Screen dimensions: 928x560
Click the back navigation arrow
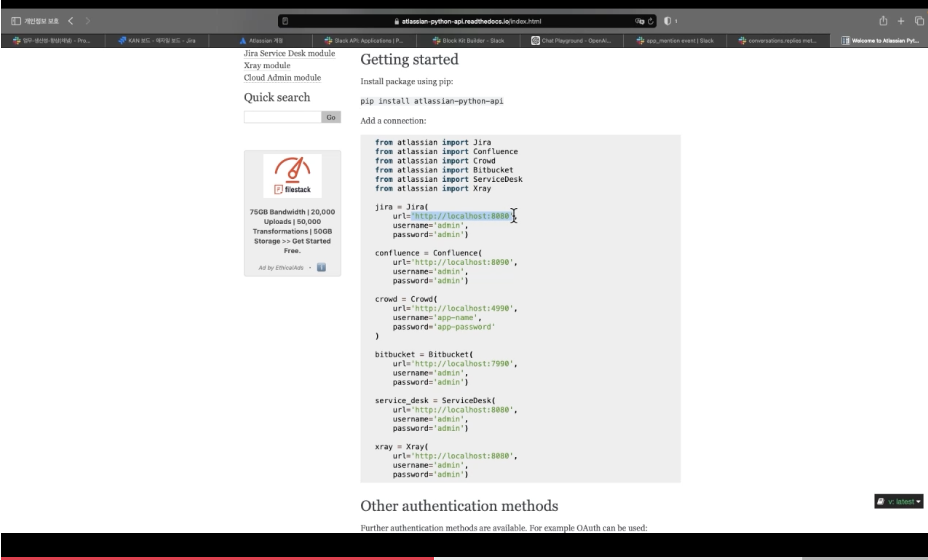pyautogui.click(x=71, y=21)
